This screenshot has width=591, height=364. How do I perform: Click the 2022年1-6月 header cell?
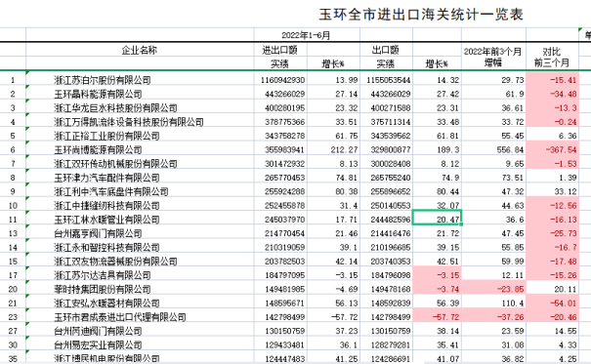[x=306, y=35]
